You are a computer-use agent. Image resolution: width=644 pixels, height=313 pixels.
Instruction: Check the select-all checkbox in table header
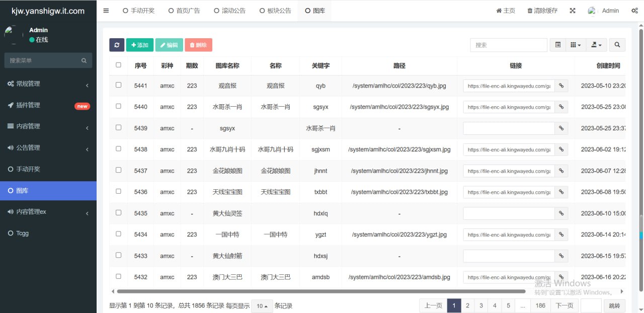coord(118,65)
